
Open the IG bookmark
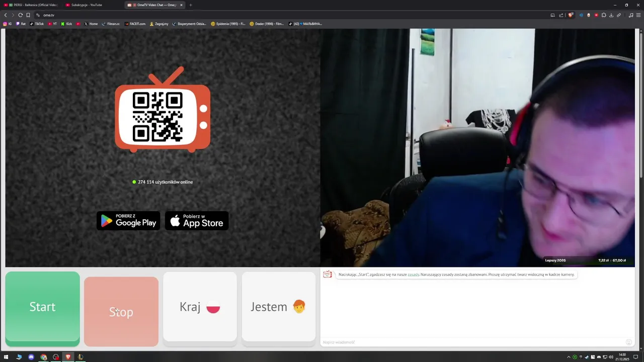[x=8, y=24]
